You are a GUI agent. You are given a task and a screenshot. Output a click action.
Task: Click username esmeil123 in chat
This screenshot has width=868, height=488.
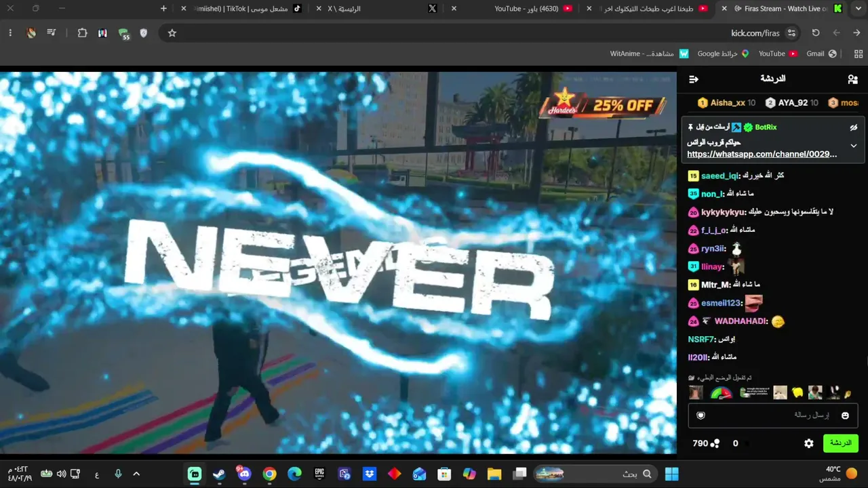click(722, 303)
